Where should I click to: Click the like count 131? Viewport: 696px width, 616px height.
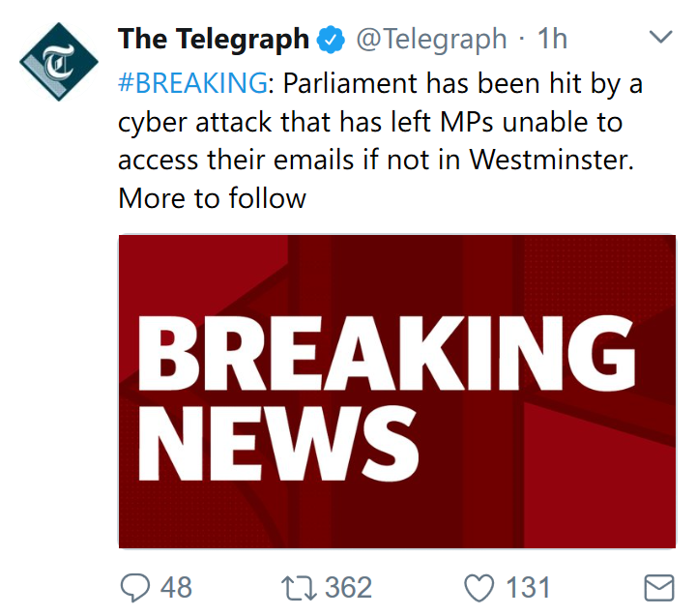click(527, 586)
